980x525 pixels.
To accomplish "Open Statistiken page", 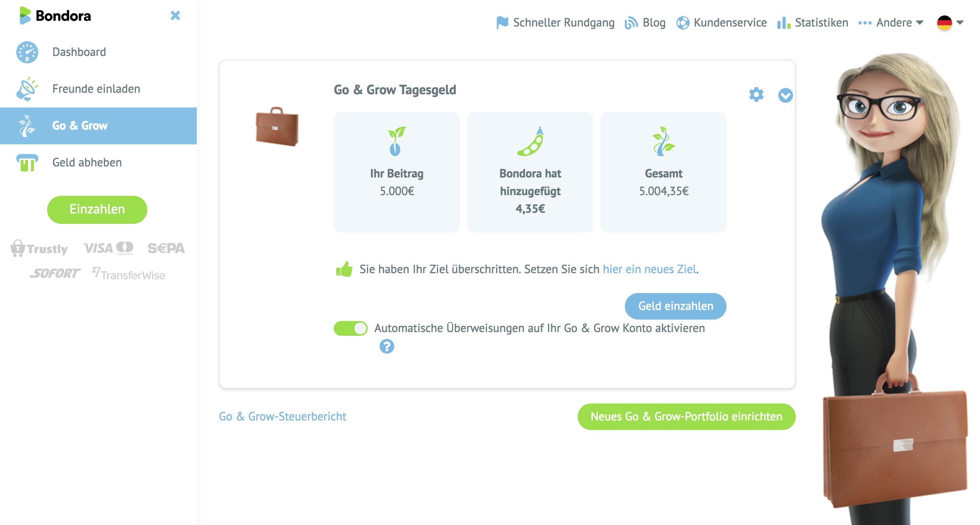I will tap(813, 23).
